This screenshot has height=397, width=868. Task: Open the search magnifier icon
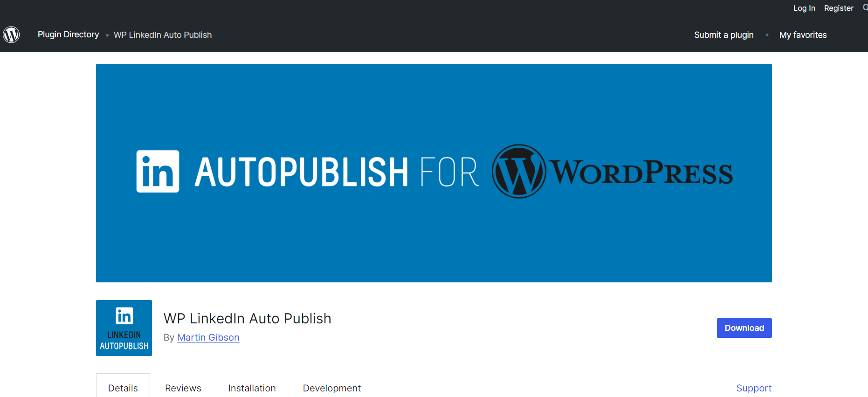(x=865, y=8)
